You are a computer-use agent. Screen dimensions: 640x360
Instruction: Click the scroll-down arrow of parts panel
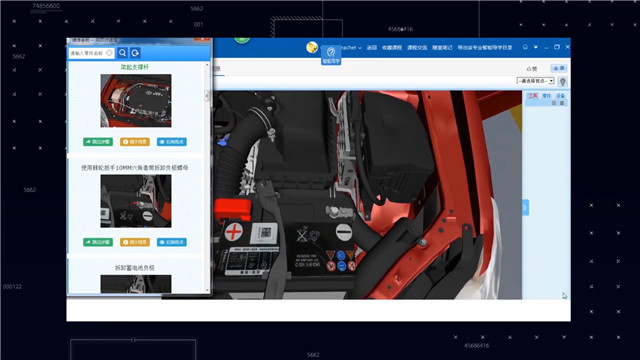pos(207,290)
